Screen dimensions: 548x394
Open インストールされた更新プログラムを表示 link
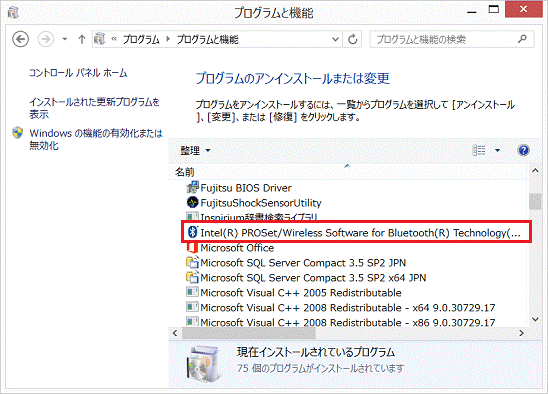pos(94,108)
